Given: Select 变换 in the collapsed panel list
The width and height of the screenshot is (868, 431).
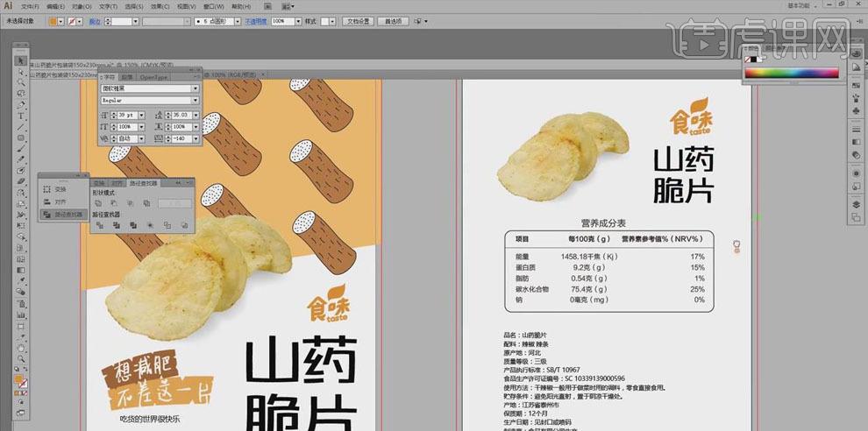Looking at the screenshot, I should [60, 189].
